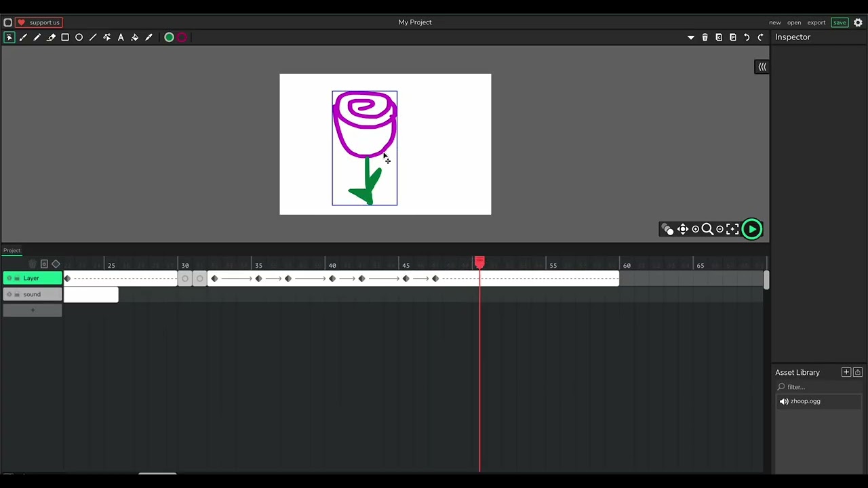
Task: Toggle onion skinning
Action: click(668, 229)
